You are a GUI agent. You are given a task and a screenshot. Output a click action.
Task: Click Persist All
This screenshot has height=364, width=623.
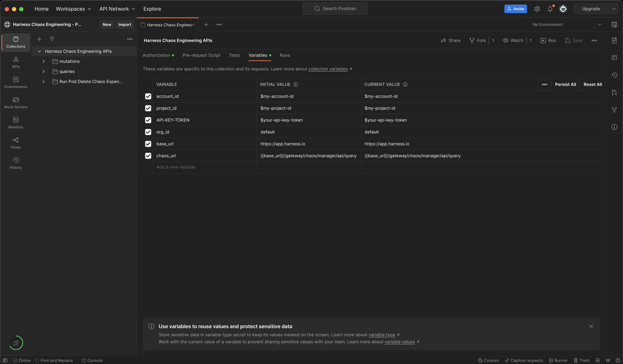[565, 84]
